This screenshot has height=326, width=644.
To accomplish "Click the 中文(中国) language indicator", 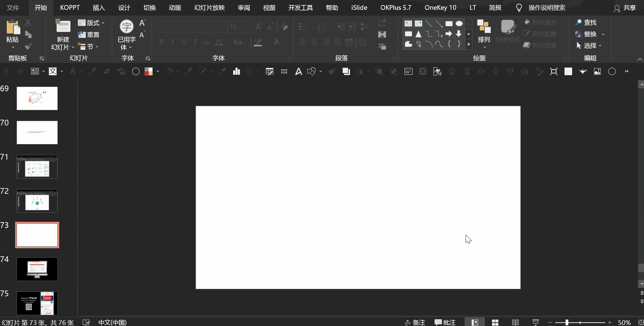I will tap(112, 322).
